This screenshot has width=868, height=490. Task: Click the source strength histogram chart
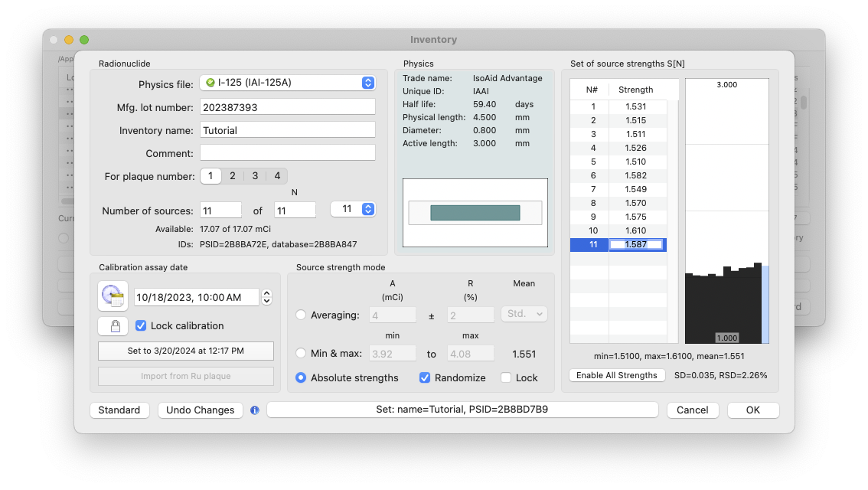coord(727,211)
